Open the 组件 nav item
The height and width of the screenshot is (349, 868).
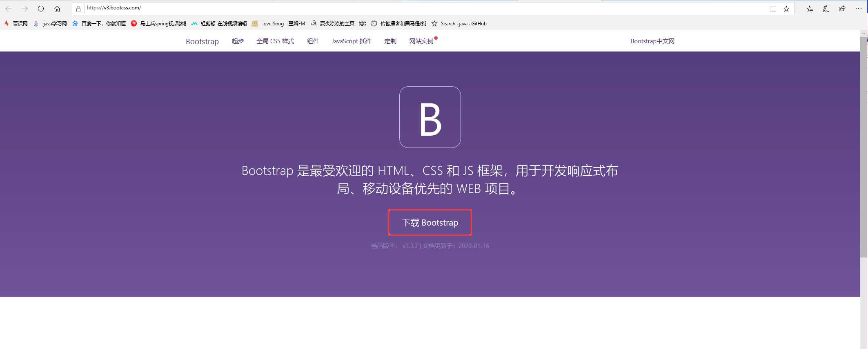coord(313,41)
